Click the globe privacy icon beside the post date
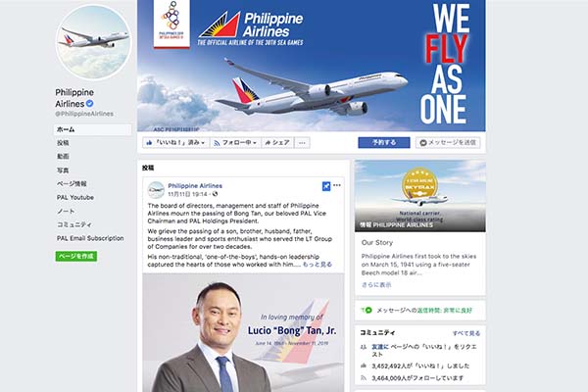 coord(215,194)
